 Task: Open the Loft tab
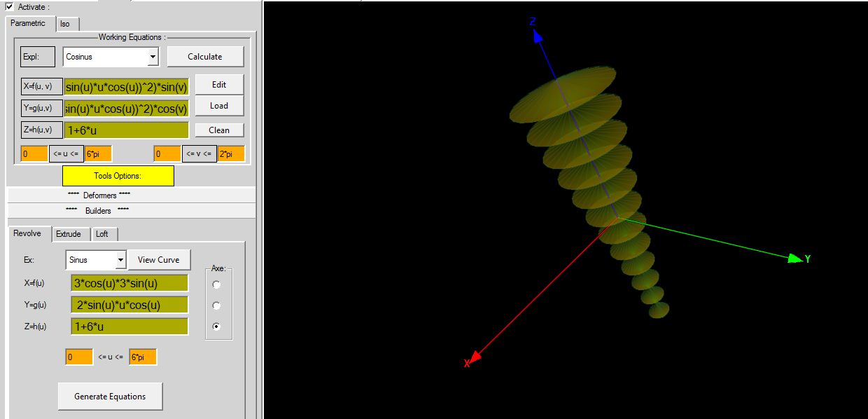[x=102, y=234]
